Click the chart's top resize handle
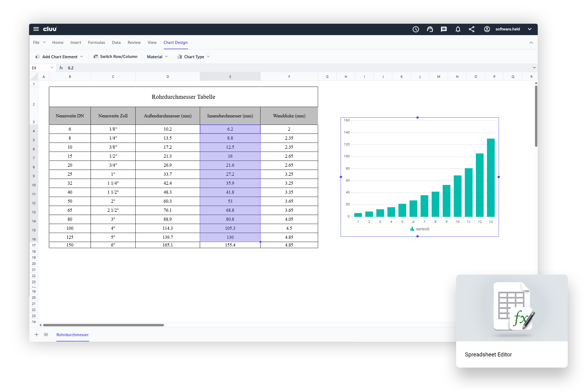Viewport: 584px width, 392px height. [417, 117]
